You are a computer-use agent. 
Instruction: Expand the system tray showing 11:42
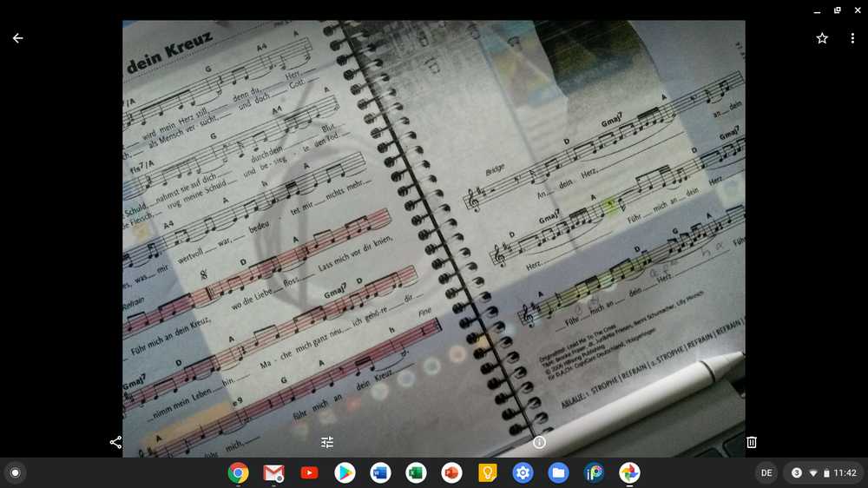pyautogui.click(x=824, y=472)
